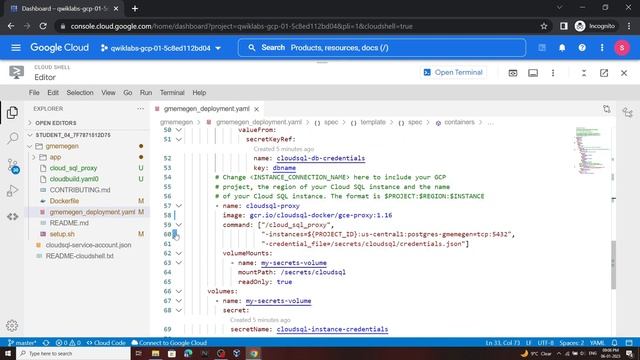Click the Google Cloud search field
This screenshot has width=640, height=360.
[382, 48]
